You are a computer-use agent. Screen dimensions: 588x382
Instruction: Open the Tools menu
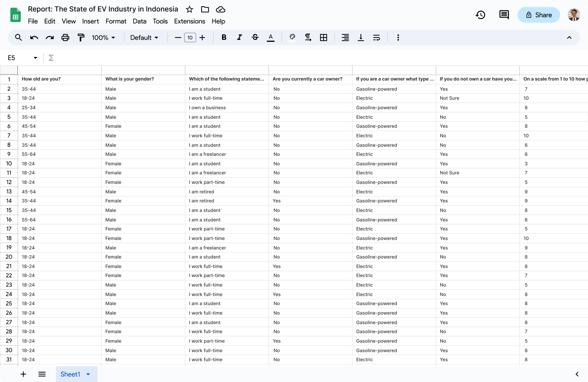coord(160,21)
